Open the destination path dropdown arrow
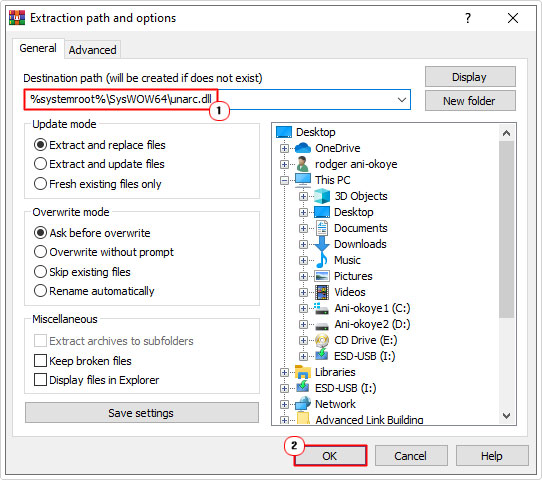542x480 pixels. (x=401, y=100)
